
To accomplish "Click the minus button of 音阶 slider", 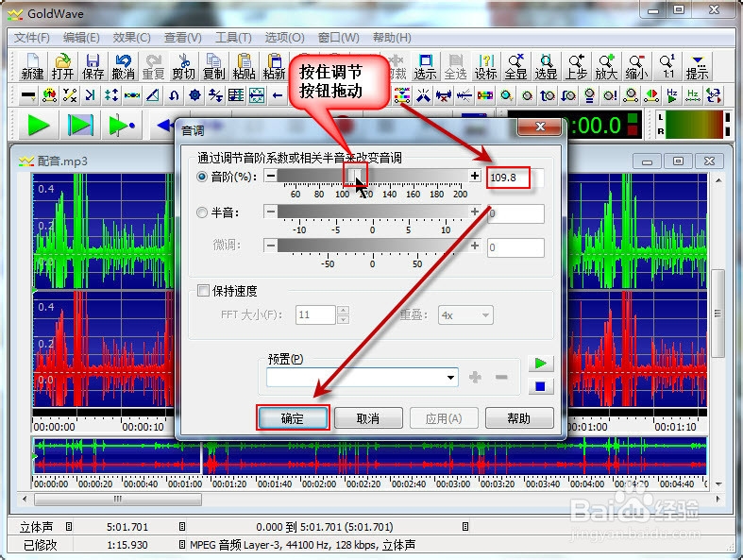I will 271,176.
